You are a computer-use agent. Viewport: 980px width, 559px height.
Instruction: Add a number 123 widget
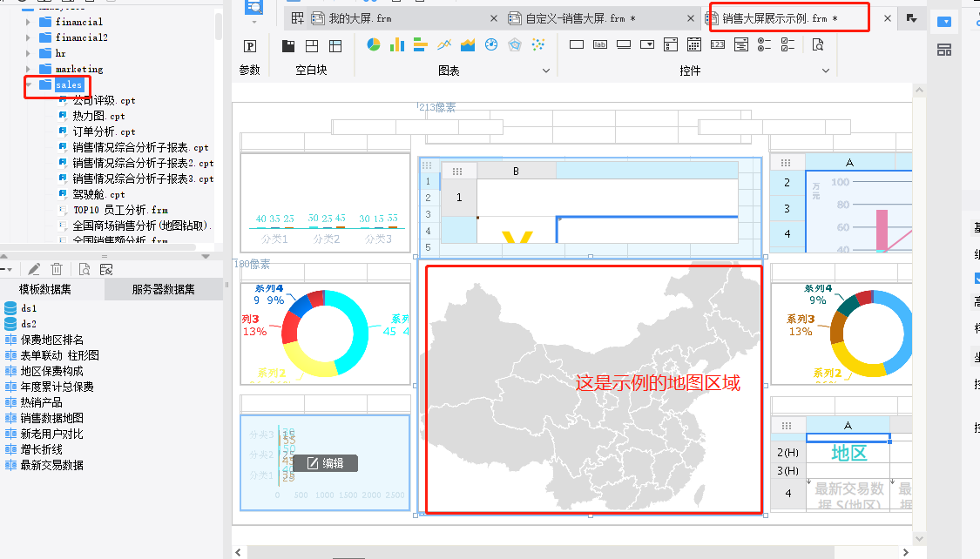point(718,44)
